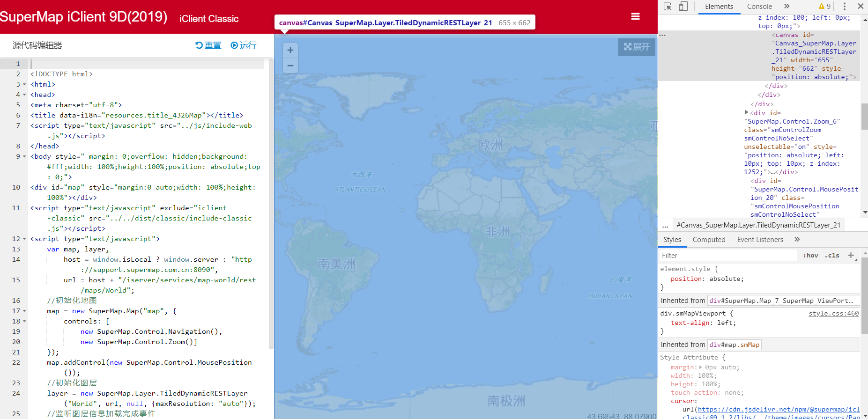Open the style.css:460 source link

[x=833, y=314]
